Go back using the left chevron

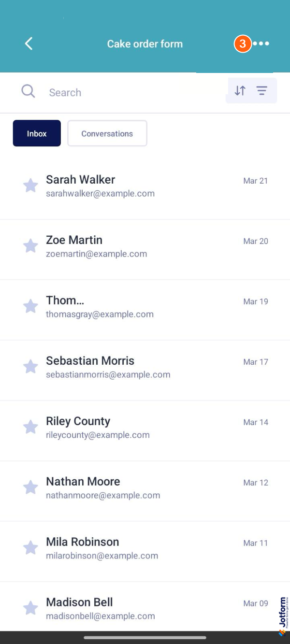click(29, 44)
